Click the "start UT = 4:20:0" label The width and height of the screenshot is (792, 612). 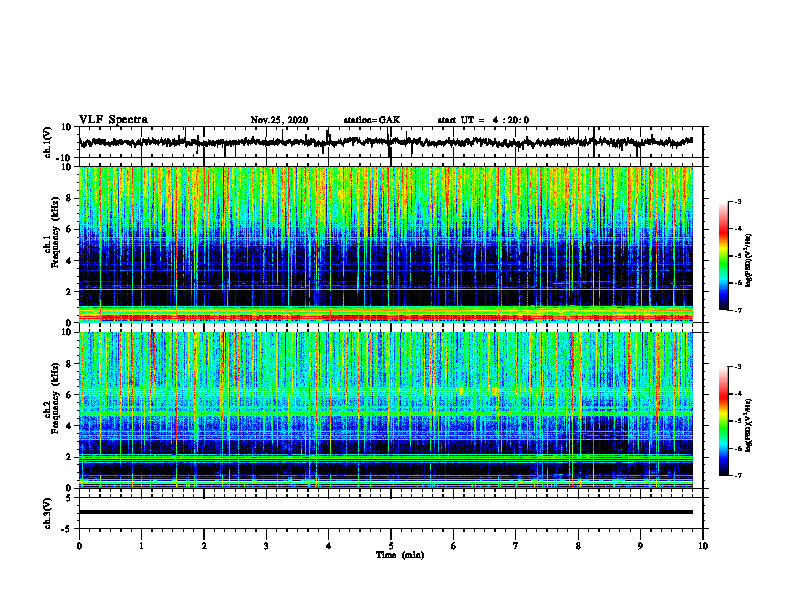click(x=483, y=120)
